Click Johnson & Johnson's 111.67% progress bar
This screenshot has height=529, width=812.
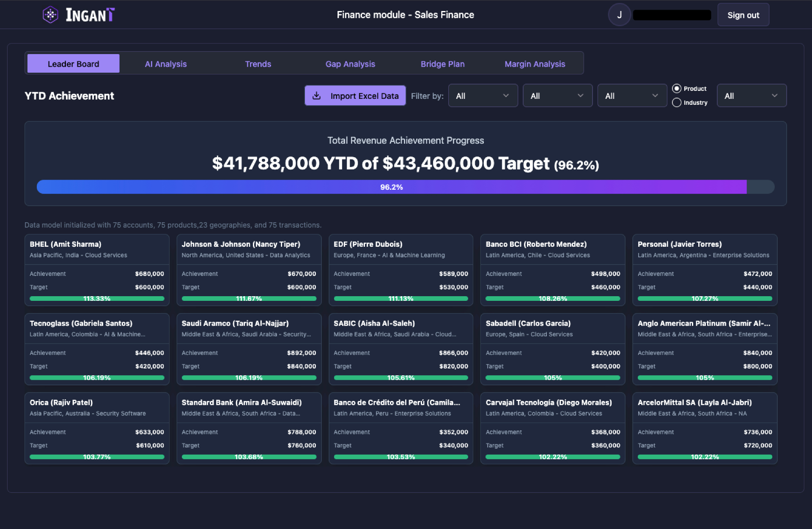[249, 298]
